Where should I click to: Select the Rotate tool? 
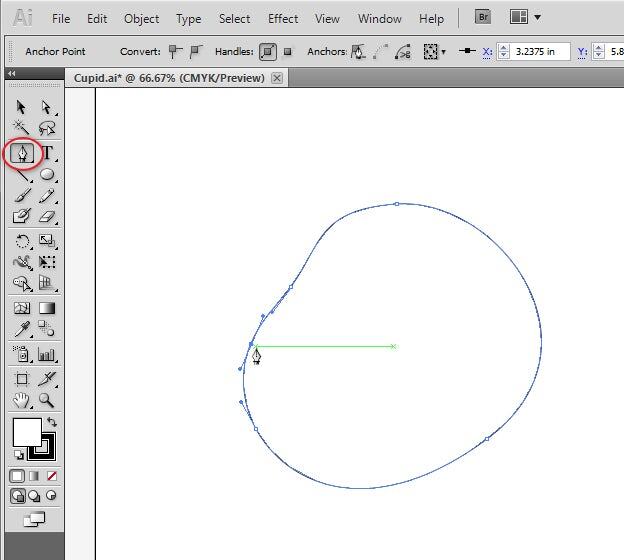click(x=22, y=241)
